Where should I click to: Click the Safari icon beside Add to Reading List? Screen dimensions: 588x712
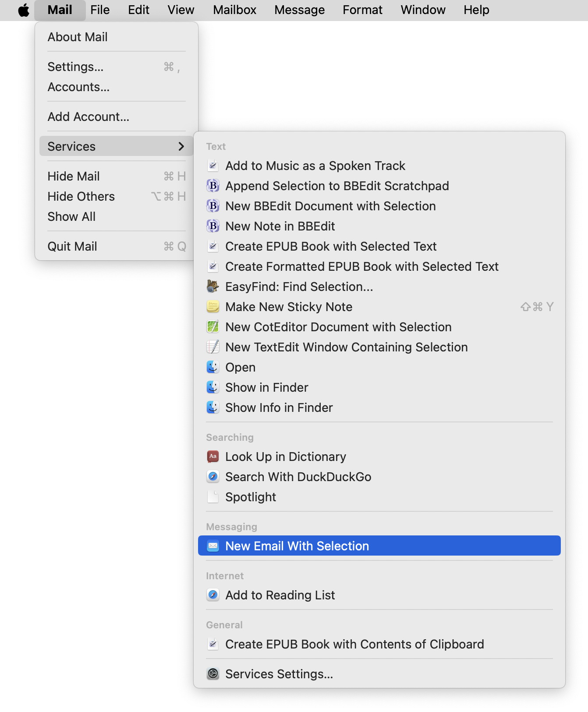point(213,595)
